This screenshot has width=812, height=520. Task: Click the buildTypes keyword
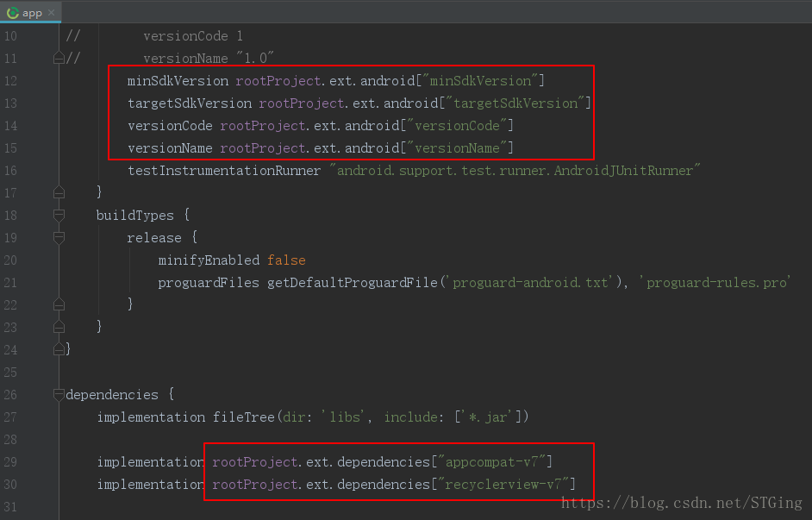tap(135, 216)
